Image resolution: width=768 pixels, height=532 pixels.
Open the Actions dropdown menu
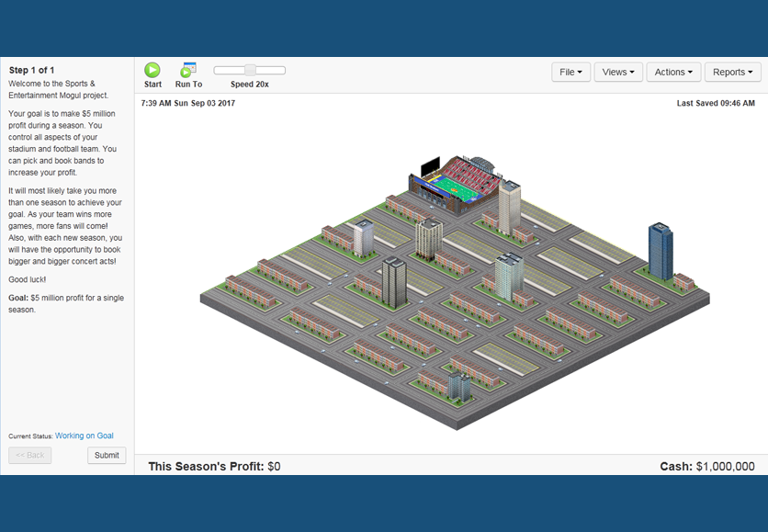coord(673,73)
